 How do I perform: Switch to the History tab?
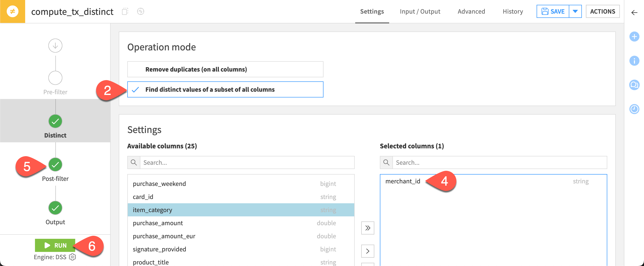click(x=513, y=11)
